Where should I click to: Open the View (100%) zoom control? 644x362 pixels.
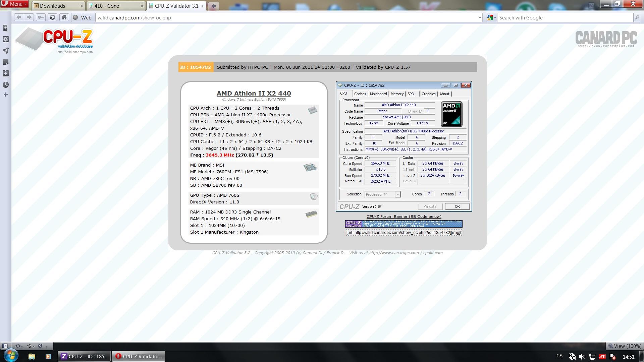tap(625, 346)
